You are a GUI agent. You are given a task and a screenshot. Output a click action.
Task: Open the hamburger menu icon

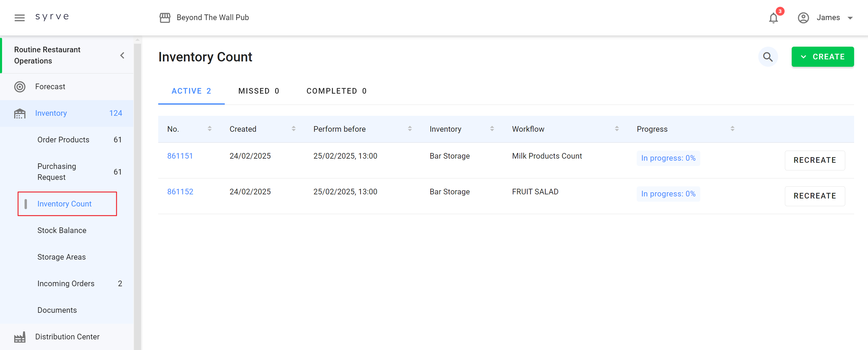pyautogui.click(x=20, y=17)
